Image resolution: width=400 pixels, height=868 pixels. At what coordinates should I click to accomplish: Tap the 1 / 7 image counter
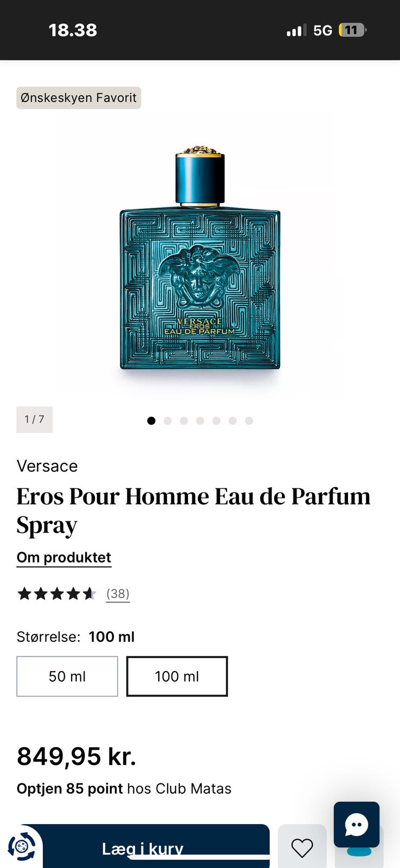34,419
